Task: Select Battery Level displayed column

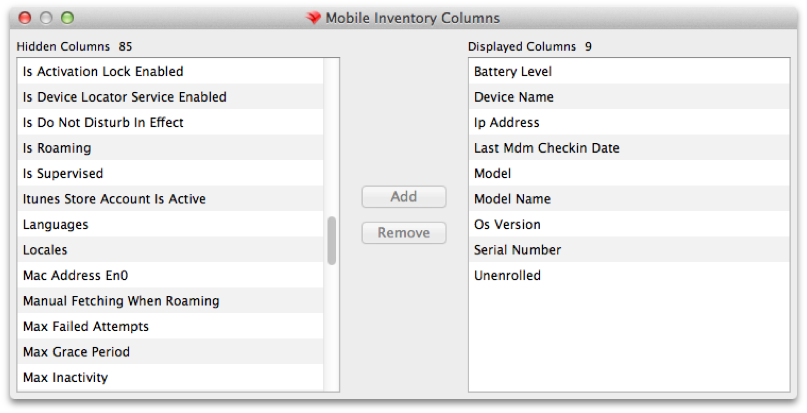Action: tap(629, 71)
